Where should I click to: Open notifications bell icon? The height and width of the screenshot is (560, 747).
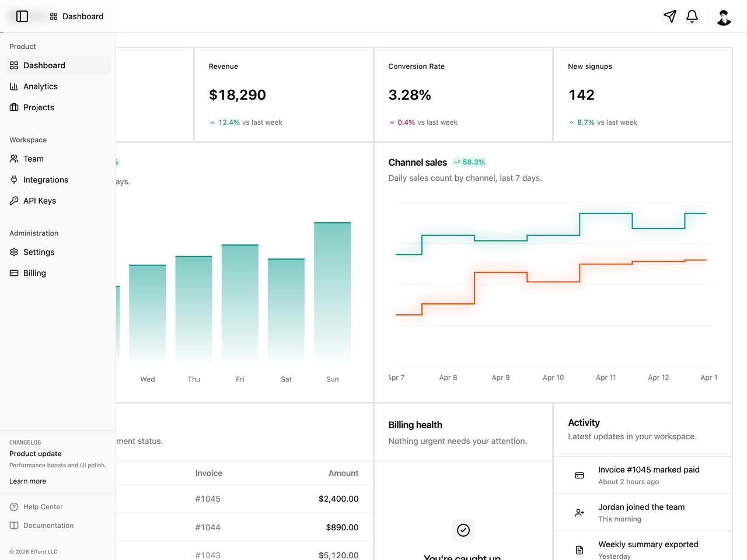692,16
